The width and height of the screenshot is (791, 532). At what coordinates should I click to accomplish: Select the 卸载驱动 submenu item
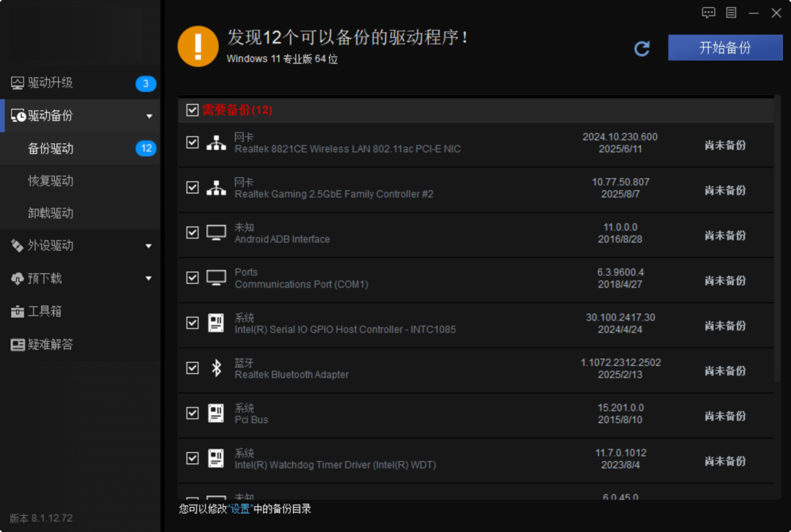click(x=81, y=213)
